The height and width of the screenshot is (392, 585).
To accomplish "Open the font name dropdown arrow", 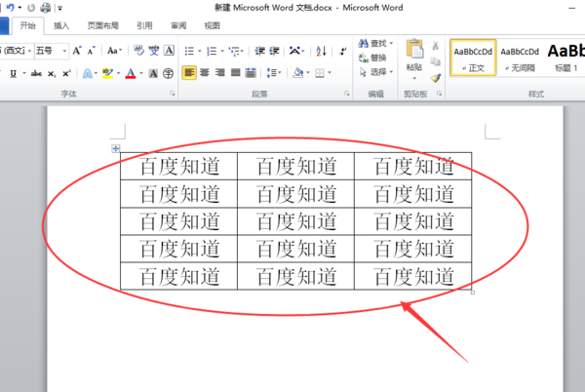I will point(29,51).
